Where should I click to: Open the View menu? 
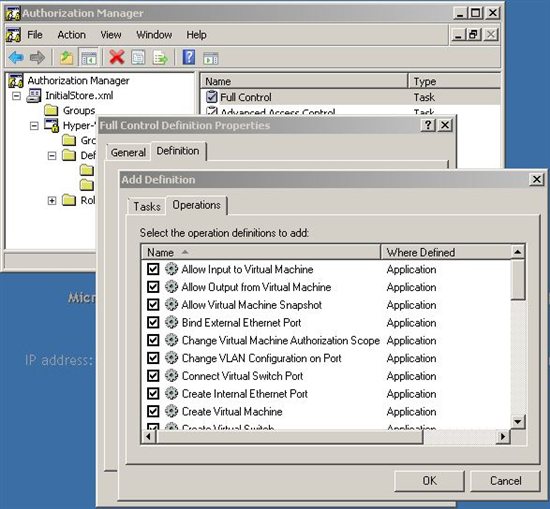click(x=111, y=35)
